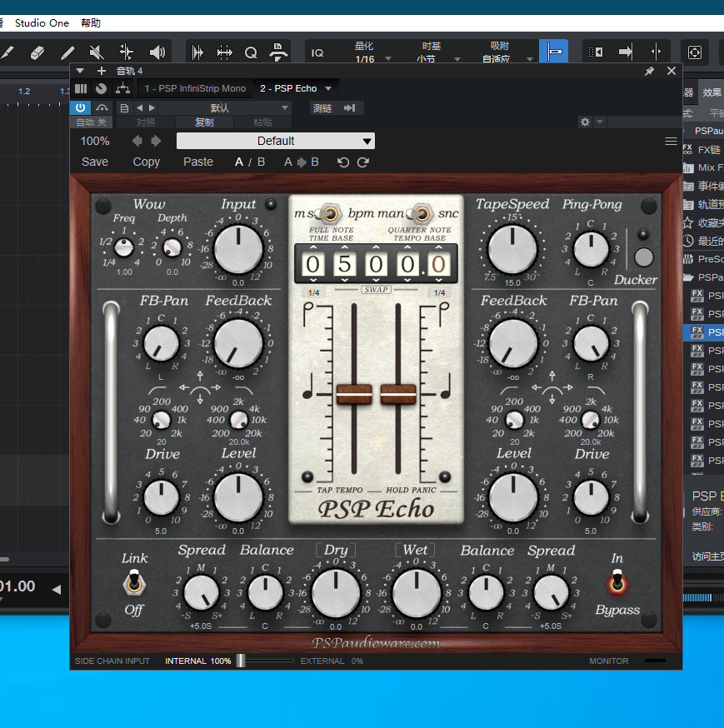Click the preset file icon in the plugin header
The height and width of the screenshot is (728, 724).
point(124,108)
